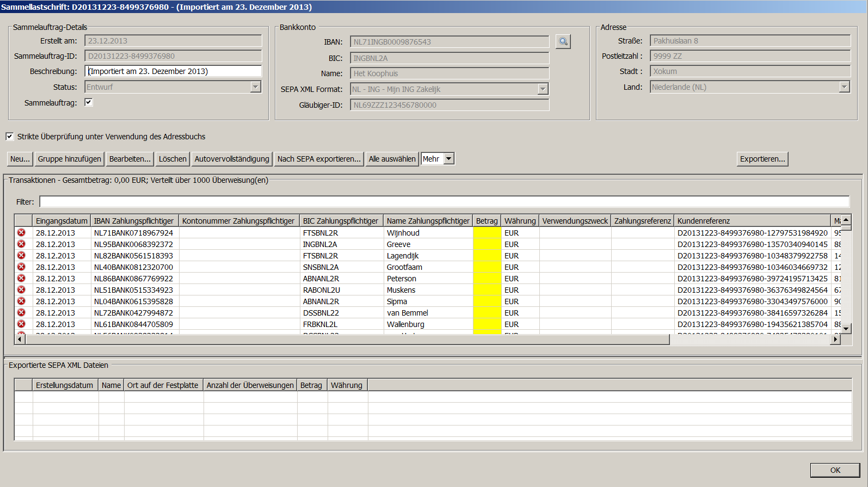Click red error icon in Sipma row
The image size is (868, 487).
pos(21,301)
